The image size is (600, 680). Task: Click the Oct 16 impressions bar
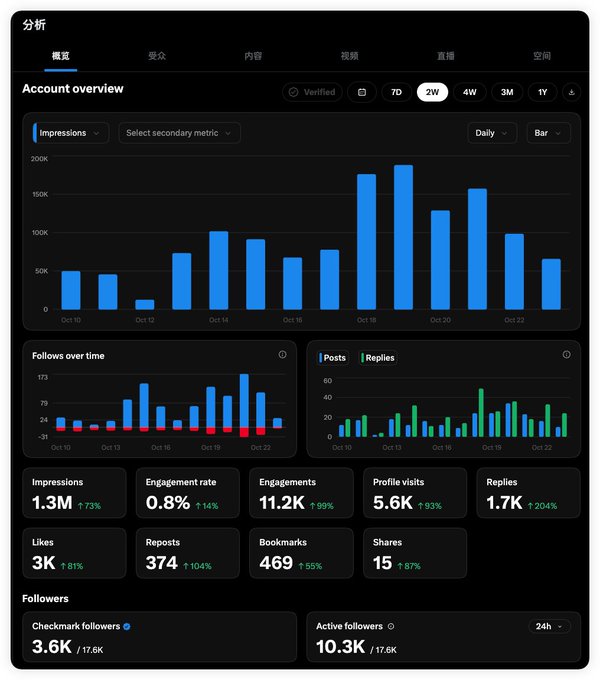(293, 283)
